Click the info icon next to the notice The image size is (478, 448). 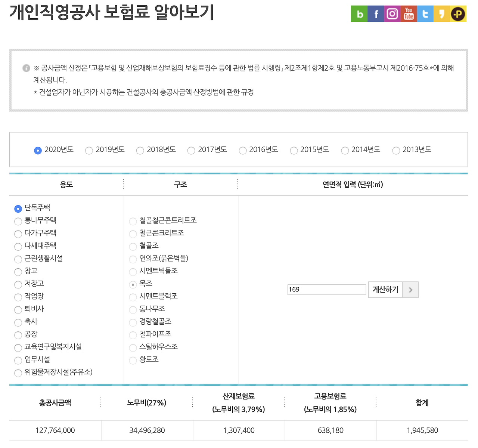tap(26, 68)
